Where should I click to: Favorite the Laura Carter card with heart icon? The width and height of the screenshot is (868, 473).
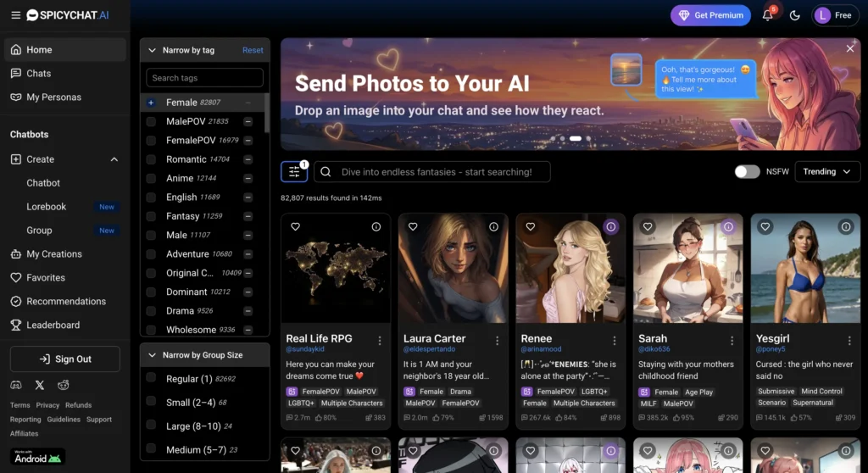tap(413, 227)
